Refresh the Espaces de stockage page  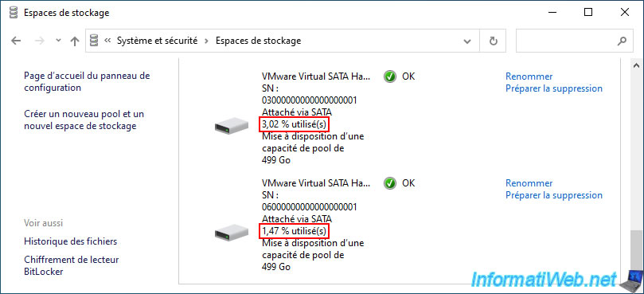[x=494, y=41]
